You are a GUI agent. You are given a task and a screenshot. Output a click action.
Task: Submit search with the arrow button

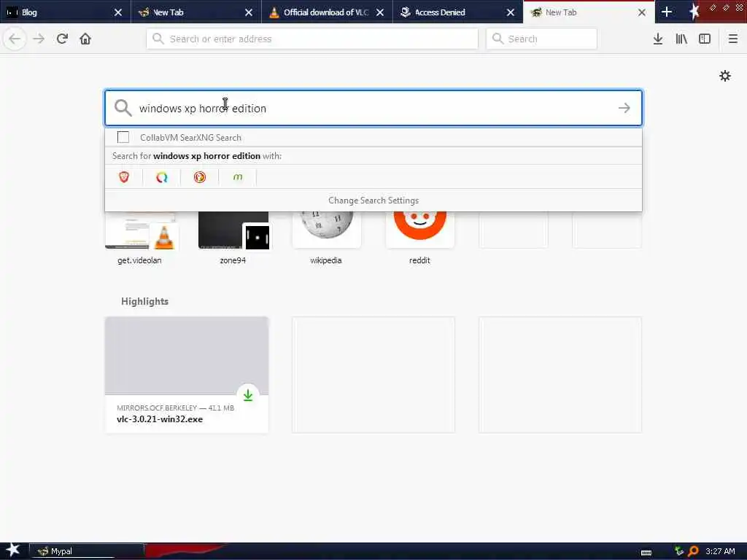[x=624, y=108]
